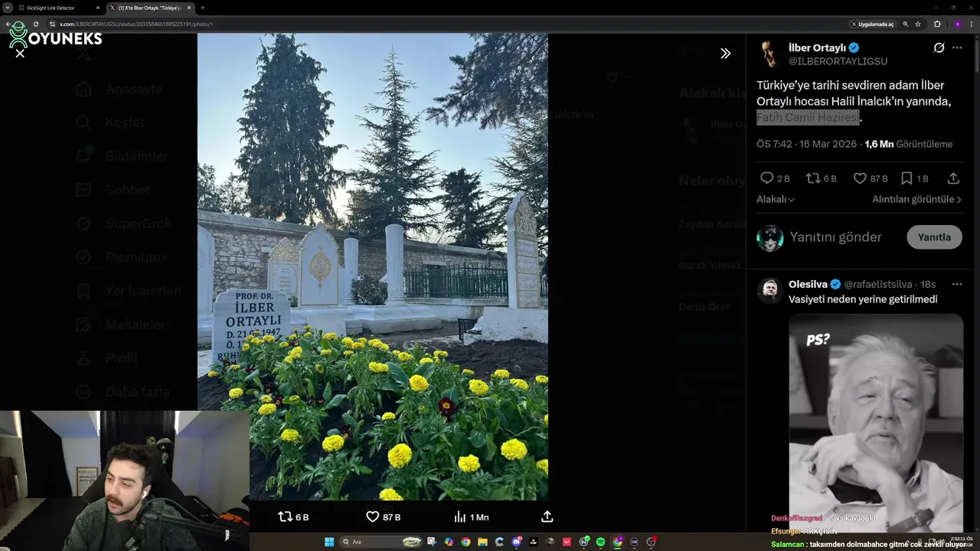Open Olesilva's profile picture
The image size is (980, 551).
pyautogui.click(x=770, y=290)
